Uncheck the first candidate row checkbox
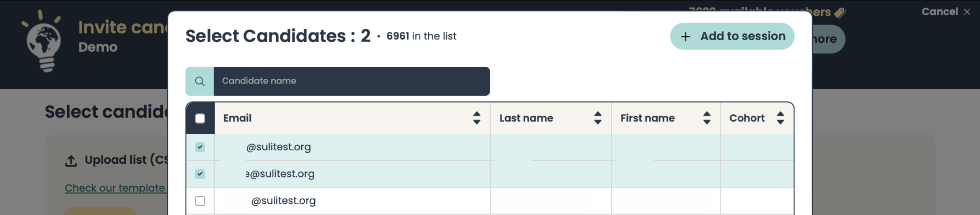980x215 pixels. [x=200, y=147]
